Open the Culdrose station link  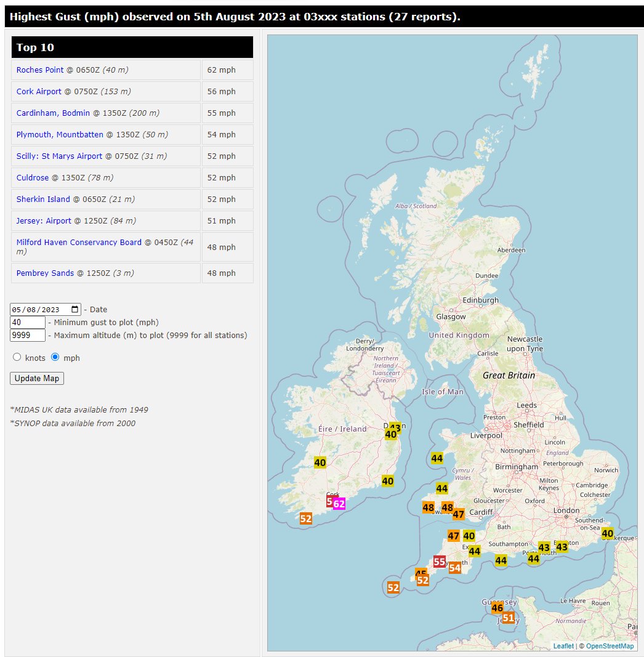coord(32,178)
